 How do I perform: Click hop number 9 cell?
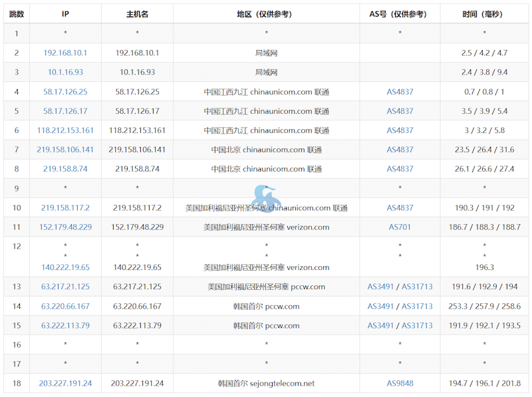(17, 188)
